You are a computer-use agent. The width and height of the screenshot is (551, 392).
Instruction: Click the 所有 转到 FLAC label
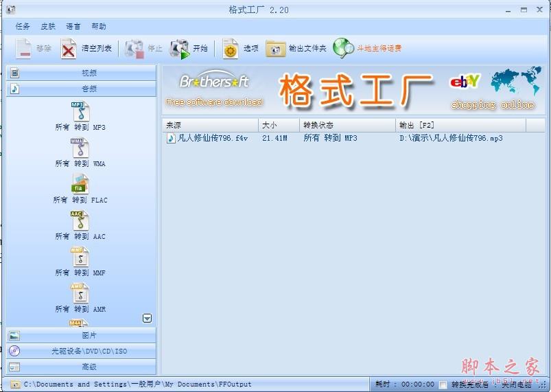(x=80, y=200)
